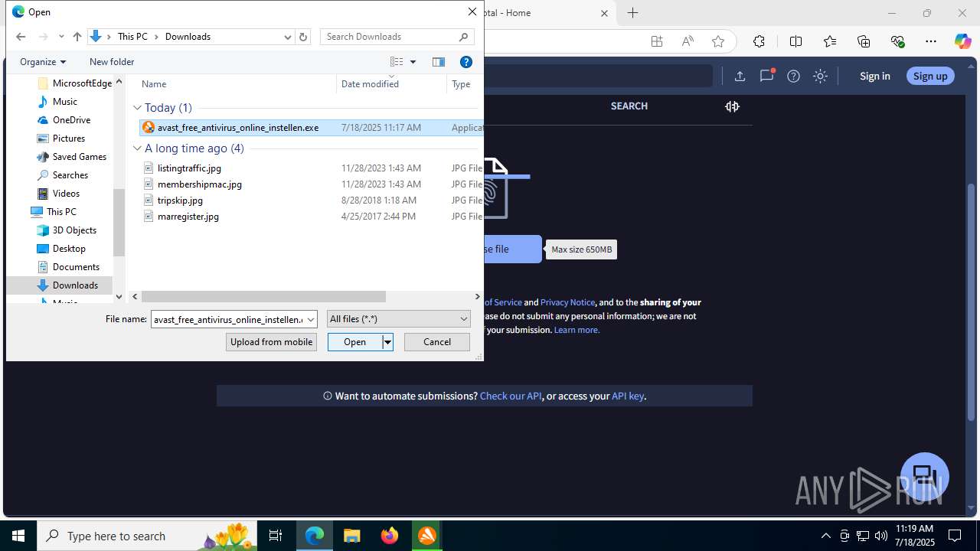Select Desktop in the navigation pane
The image size is (980, 551).
(x=69, y=249)
